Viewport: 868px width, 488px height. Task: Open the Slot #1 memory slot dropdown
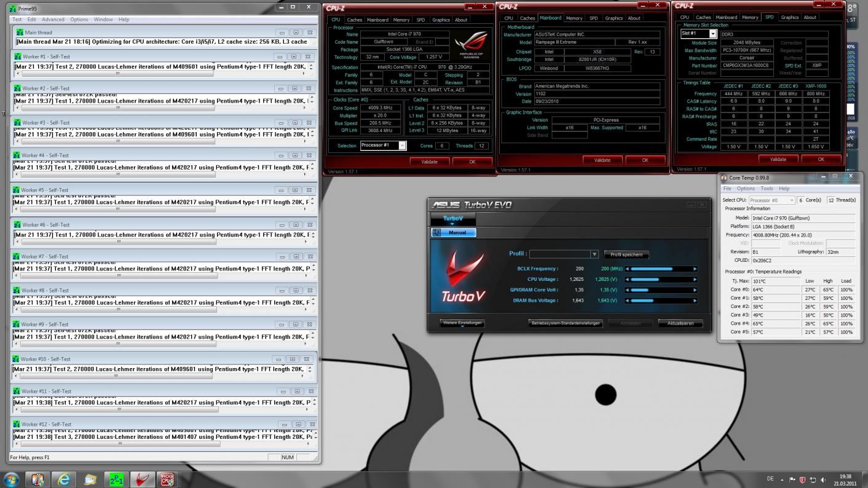(713, 34)
